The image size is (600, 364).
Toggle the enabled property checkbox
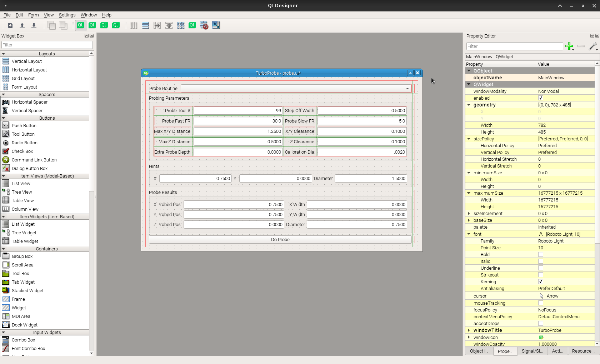(x=541, y=98)
